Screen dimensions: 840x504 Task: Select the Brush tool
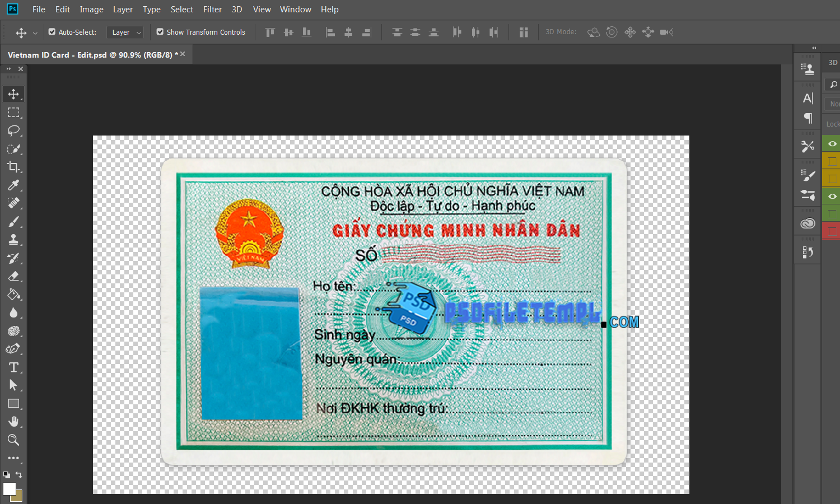(x=13, y=222)
